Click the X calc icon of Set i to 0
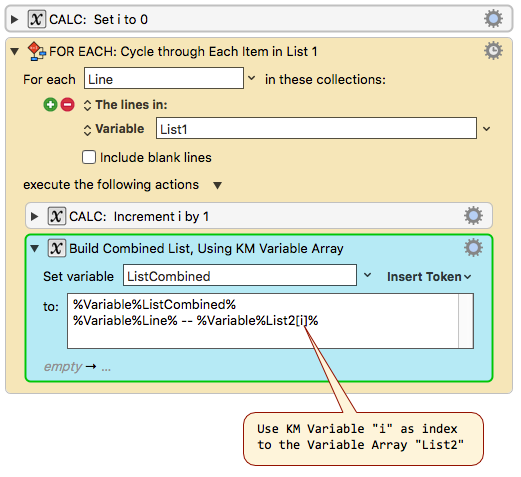Screen dimensions: 521x477 (37, 19)
